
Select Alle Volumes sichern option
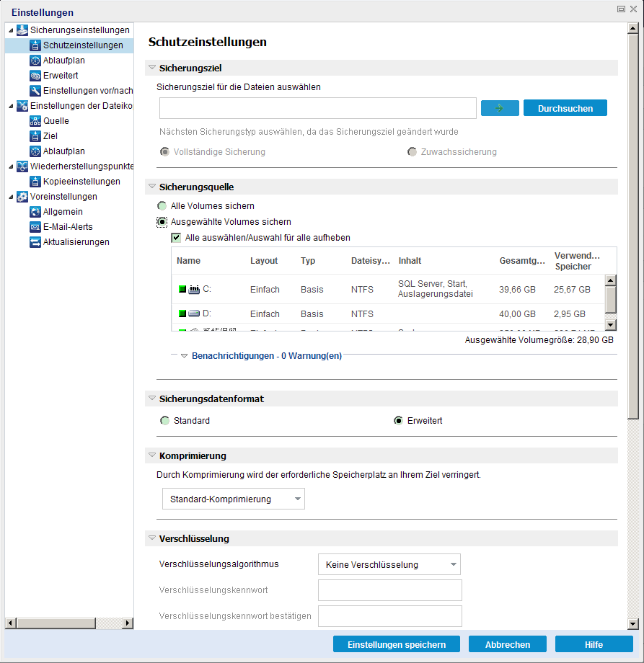point(162,206)
